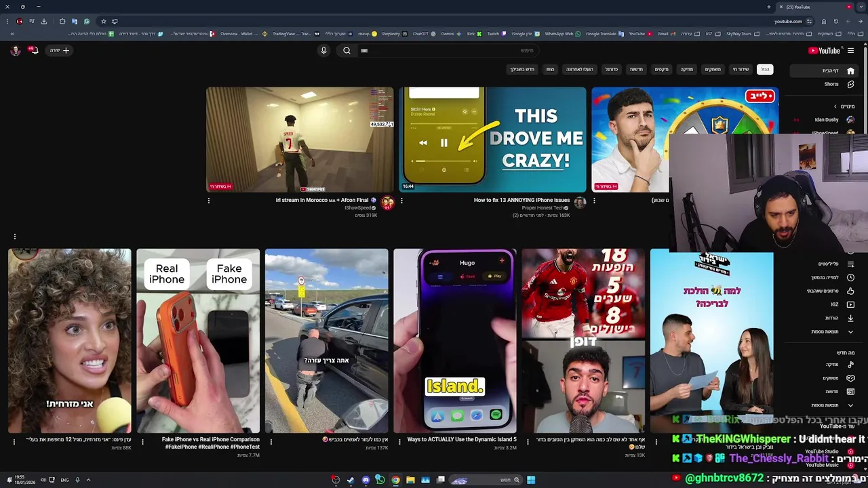The image size is (868, 488).
Task: Select the Football 'כדורגל' filter chip
Action: 612,69
